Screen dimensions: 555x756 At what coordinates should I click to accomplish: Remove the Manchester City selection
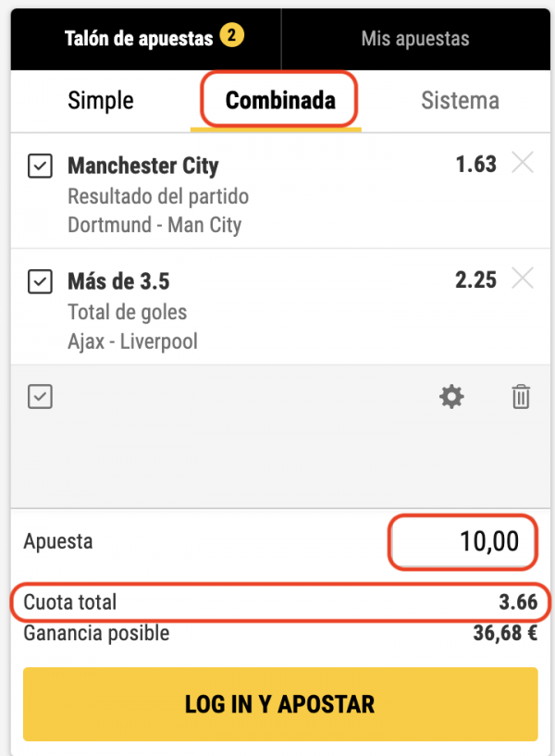pyautogui.click(x=523, y=163)
